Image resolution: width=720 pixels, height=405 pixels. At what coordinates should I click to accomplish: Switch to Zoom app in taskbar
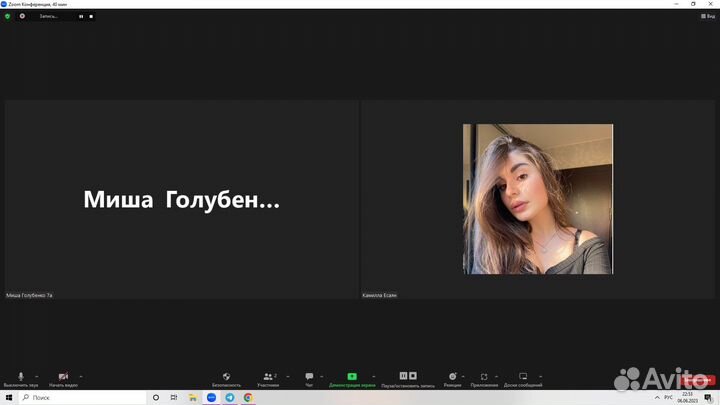click(x=211, y=397)
